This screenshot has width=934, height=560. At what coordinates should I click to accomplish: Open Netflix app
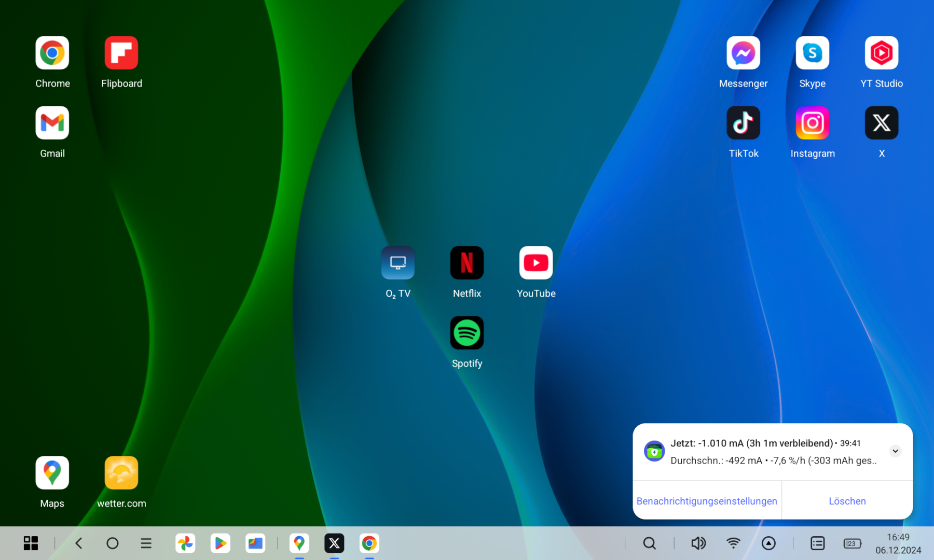[x=467, y=263]
